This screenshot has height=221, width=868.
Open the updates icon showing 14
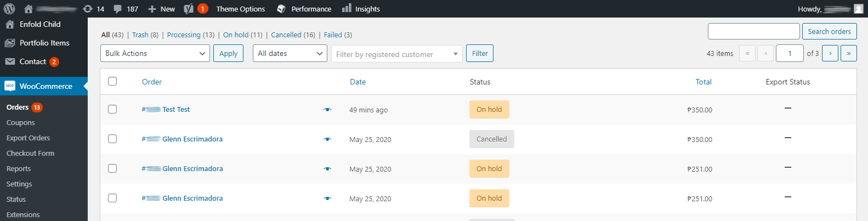point(88,9)
